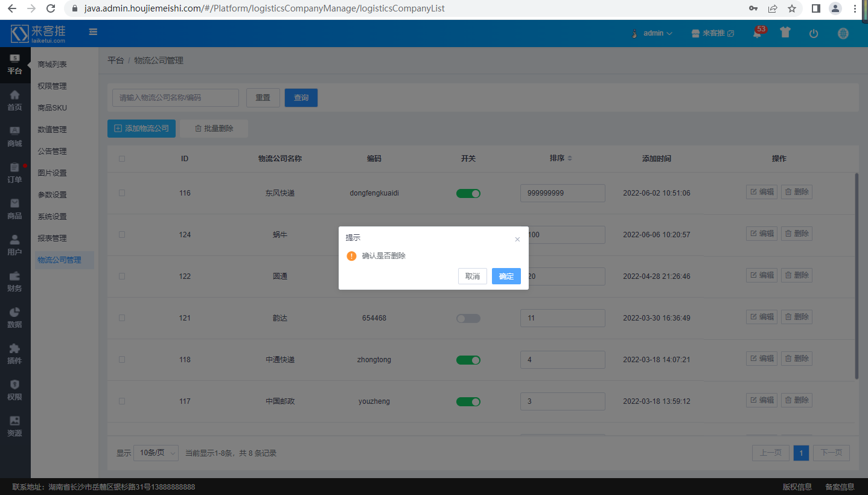Screen dimensions: 868x495
Task: Select 平台 in the left navigation
Action: click(15, 65)
